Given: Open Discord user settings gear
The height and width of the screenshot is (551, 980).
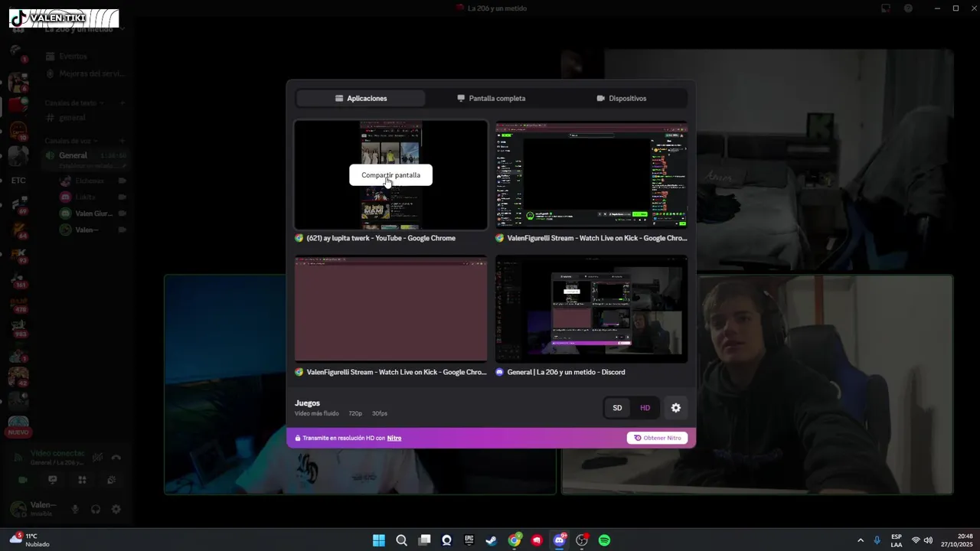Looking at the screenshot, I should tap(116, 509).
